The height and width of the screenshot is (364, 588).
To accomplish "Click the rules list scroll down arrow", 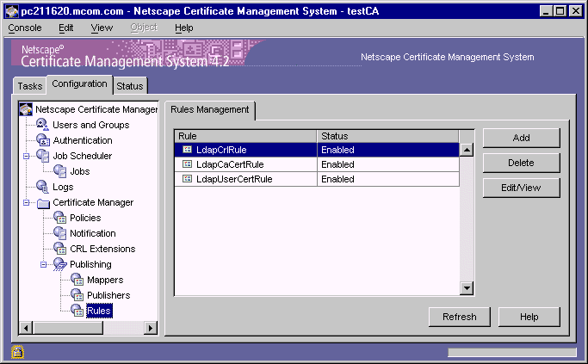I will click(467, 288).
